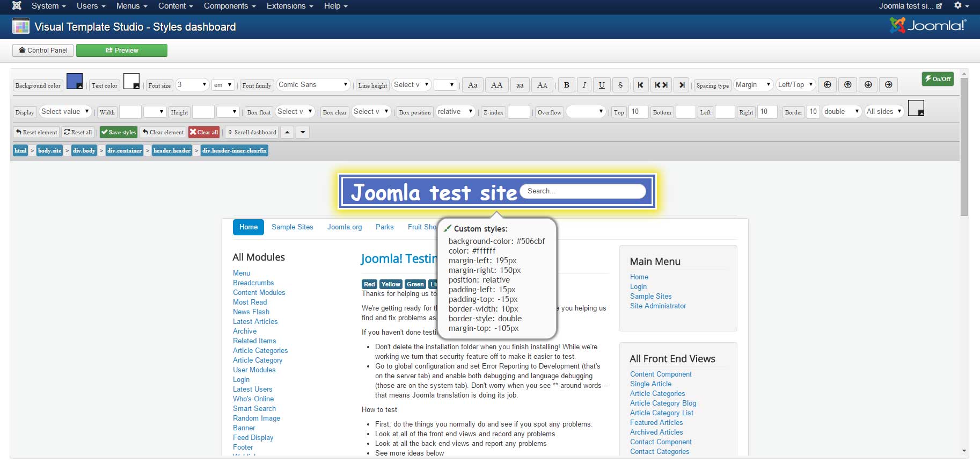Viewport: 980px width, 469px height.
Task: Toggle strikethrough formatting
Action: pos(620,85)
